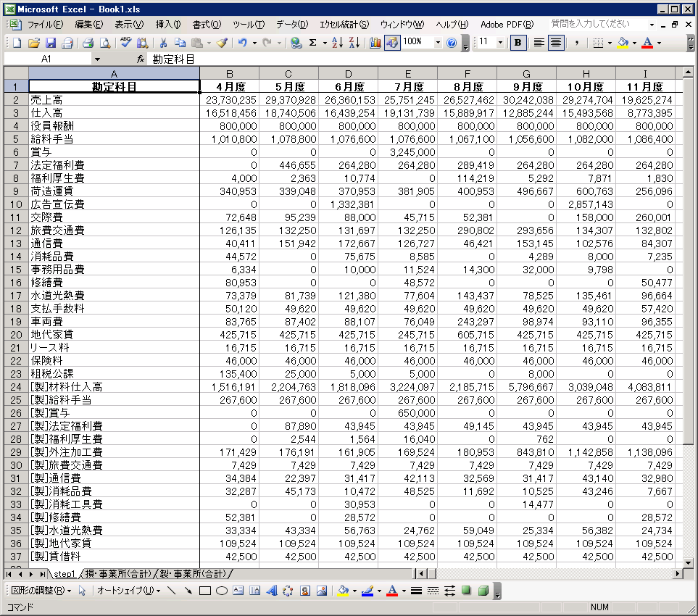Open the zoom percentage dropdown
The image size is (698, 616).
438,43
